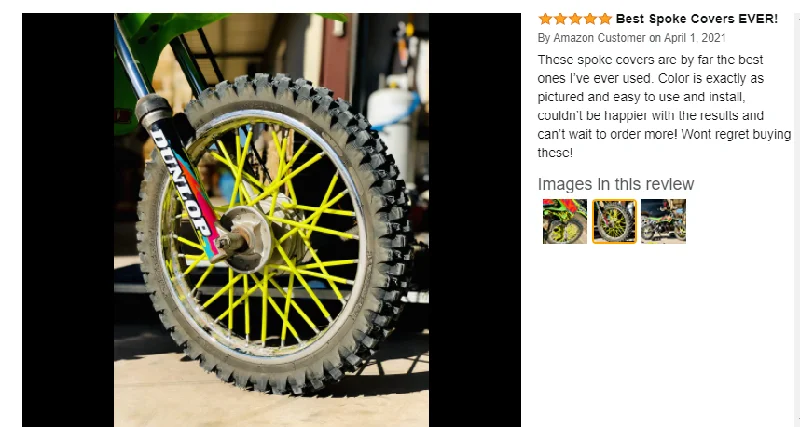Click the black area left of the photo

pos(68,219)
